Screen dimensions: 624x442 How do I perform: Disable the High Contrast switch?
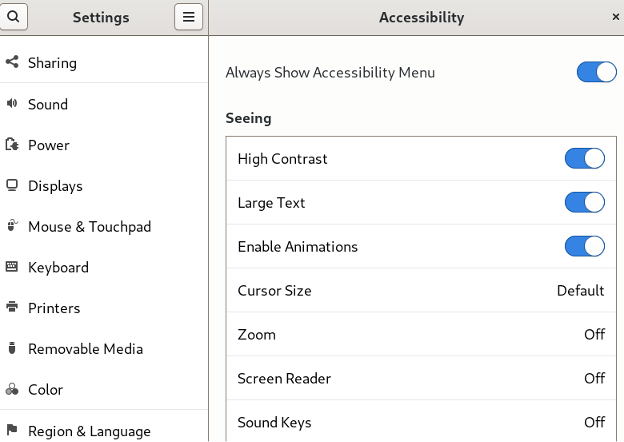point(584,159)
